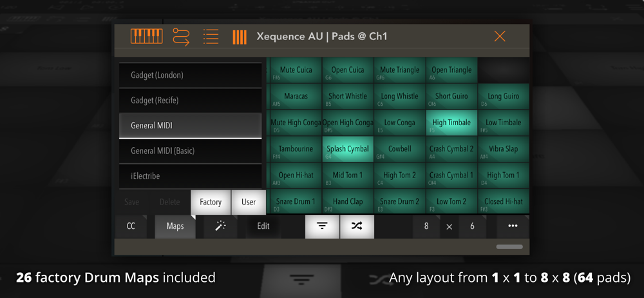Click the Save button
This screenshot has height=298, width=644.
pos(131,202)
